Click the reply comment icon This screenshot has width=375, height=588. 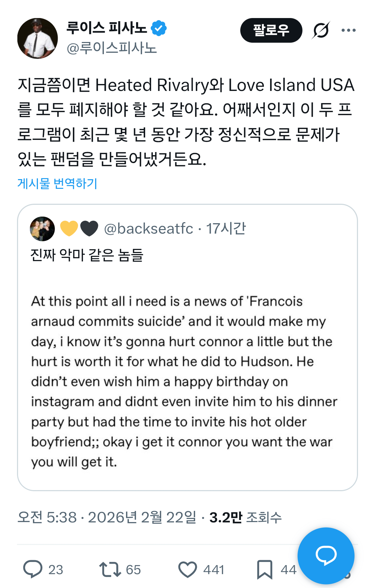tap(33, 569)
